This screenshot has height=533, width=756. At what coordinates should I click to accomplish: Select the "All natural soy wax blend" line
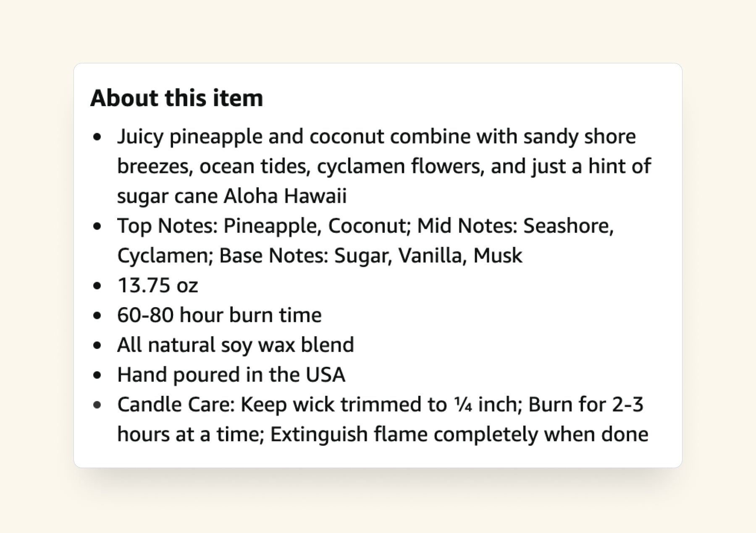(x=235, y=345)
